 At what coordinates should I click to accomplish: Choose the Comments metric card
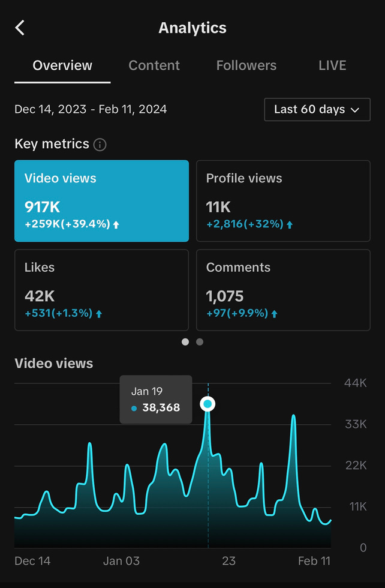[x=283, y=290]
